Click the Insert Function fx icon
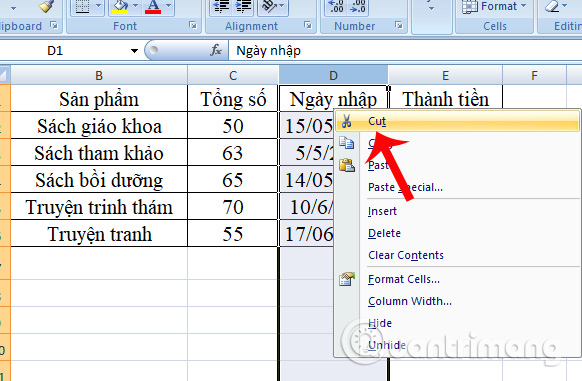 click(216, 50)
